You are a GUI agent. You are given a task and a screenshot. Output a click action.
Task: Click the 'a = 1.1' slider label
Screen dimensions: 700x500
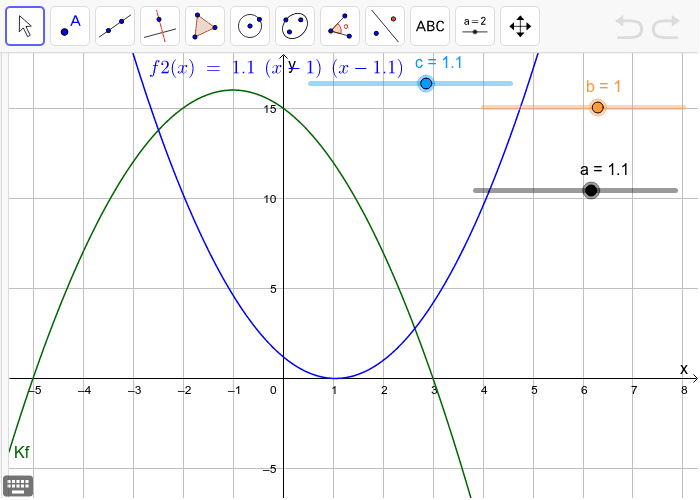[604, 170]
